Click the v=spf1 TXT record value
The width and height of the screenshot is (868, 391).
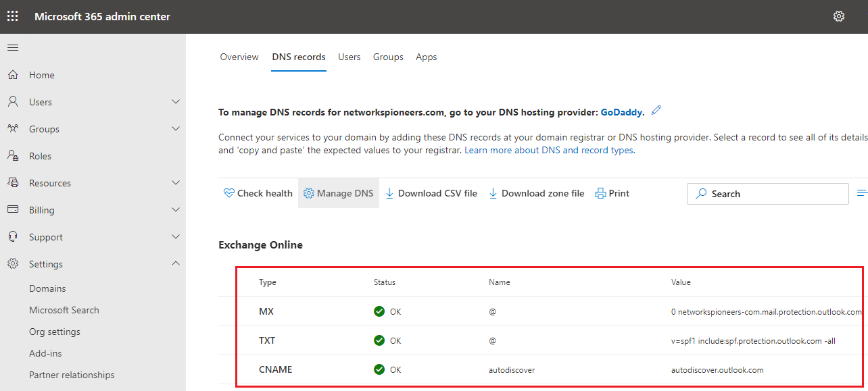click(753, 341)
